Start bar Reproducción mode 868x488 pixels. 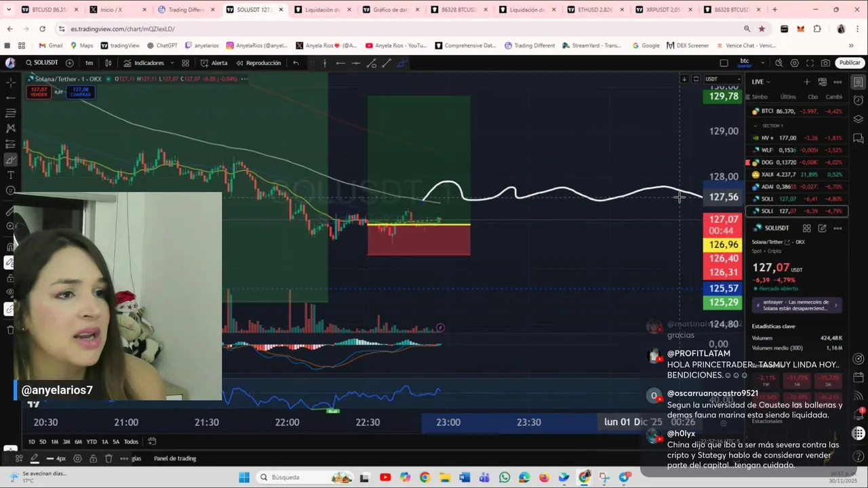pos(258,62)
